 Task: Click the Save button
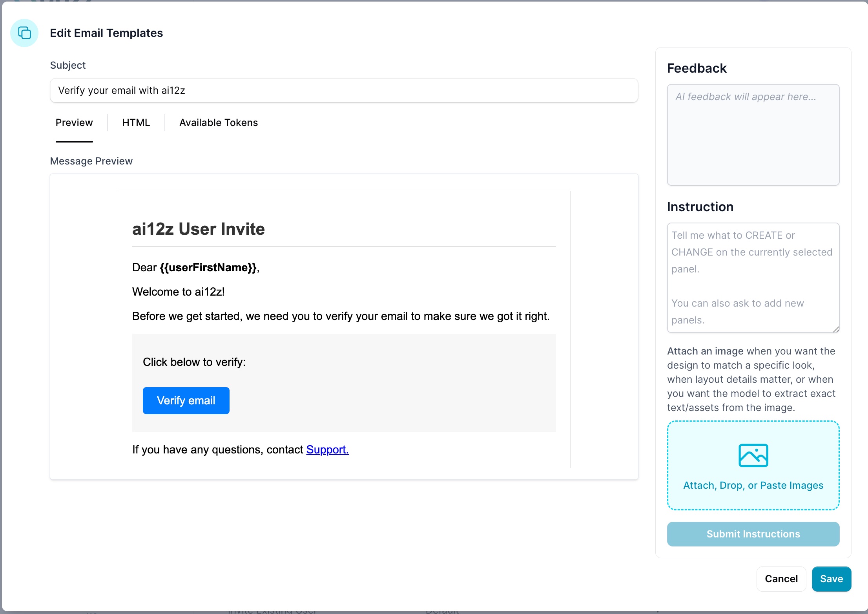point(831,579)
